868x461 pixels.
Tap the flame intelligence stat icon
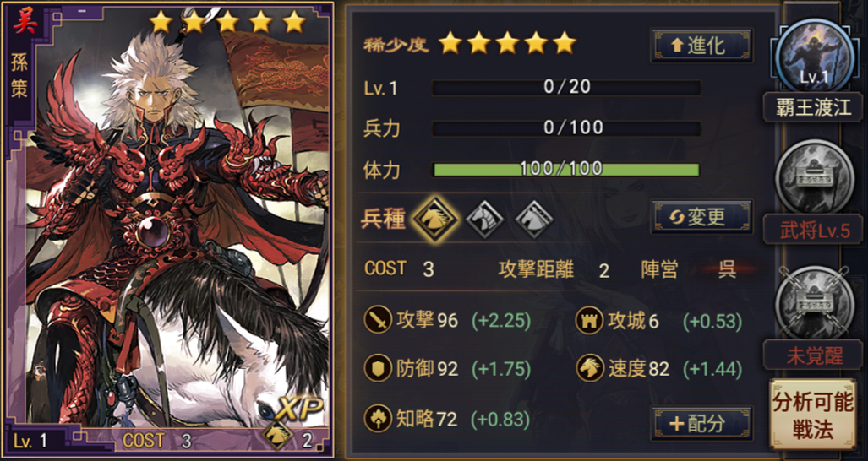pyautogui.click(x=378, y=419)
